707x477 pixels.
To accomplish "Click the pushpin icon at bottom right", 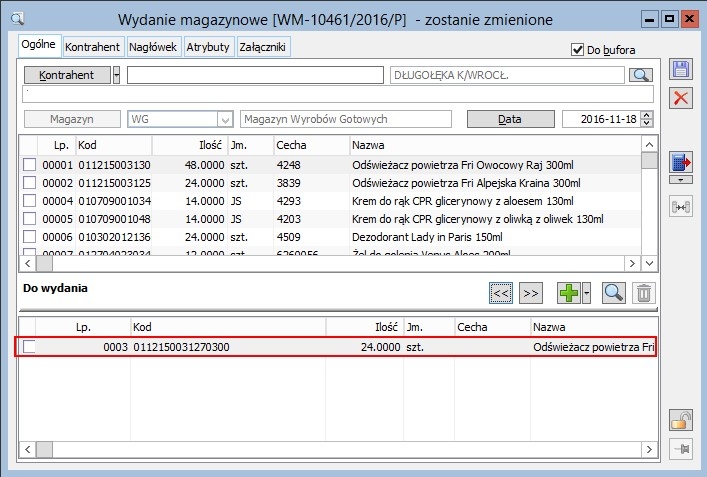I will pyautogui.click(x=680, y=449).
